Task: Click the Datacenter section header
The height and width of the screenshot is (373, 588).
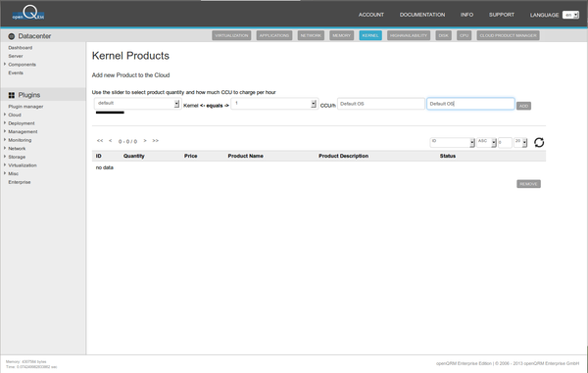Action: pyautogui.click(x=43, y=36)
